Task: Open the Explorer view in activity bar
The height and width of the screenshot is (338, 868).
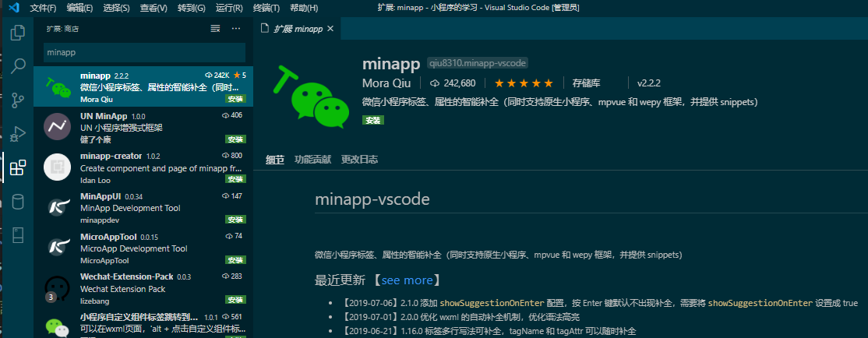Action: coord(18,33)
